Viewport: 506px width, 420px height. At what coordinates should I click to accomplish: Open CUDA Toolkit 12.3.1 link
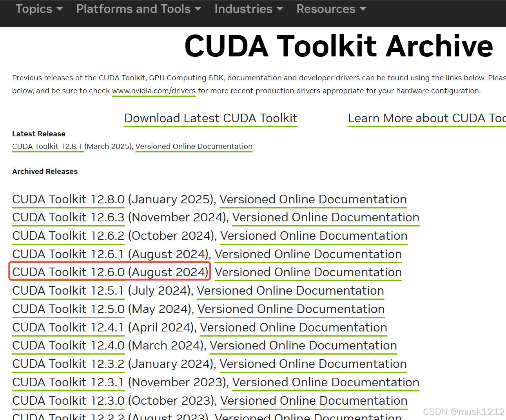(68, 382)
